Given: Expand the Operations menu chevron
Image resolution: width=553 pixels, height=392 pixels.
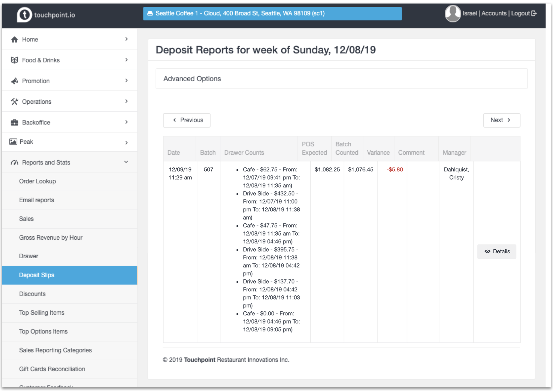Looking at the screenshot, I should pyautogui.click(x=126, y=101).
